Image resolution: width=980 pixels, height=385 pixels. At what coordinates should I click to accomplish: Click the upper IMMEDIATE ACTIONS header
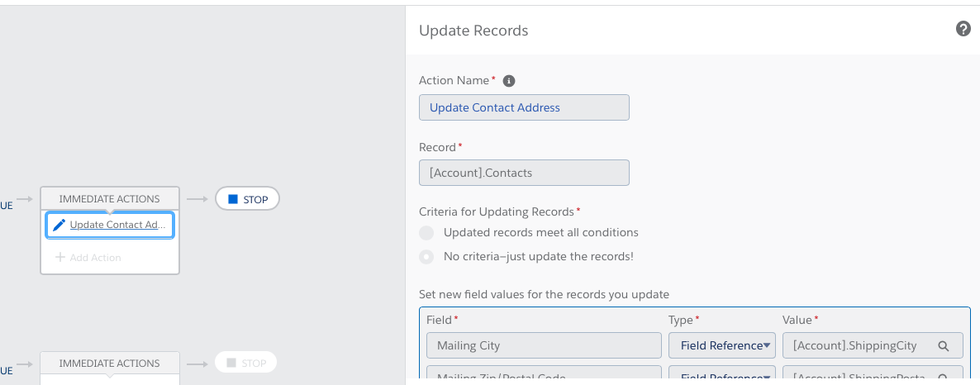tap(110, 199)
